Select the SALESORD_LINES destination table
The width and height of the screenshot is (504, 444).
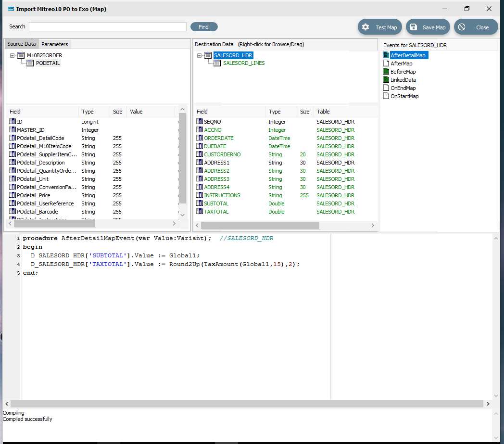coord(244,63)
